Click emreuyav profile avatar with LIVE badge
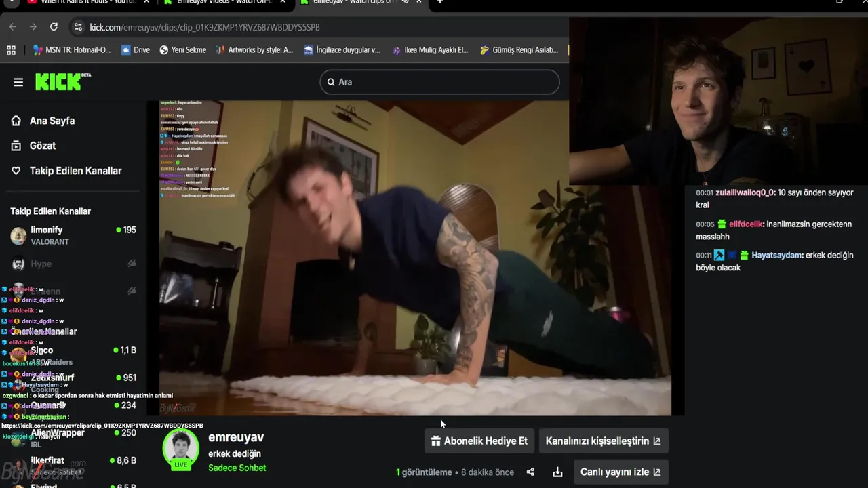The image size is (868, 488). click(181, 449)
